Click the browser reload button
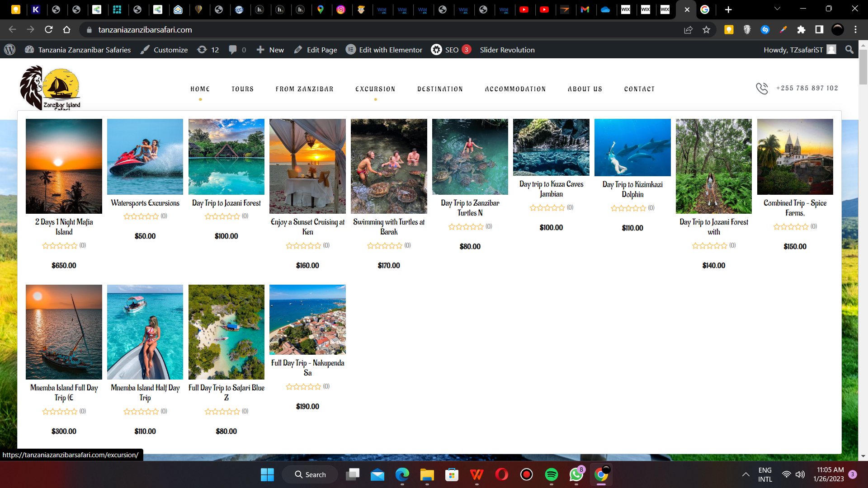 click(49, 29)
